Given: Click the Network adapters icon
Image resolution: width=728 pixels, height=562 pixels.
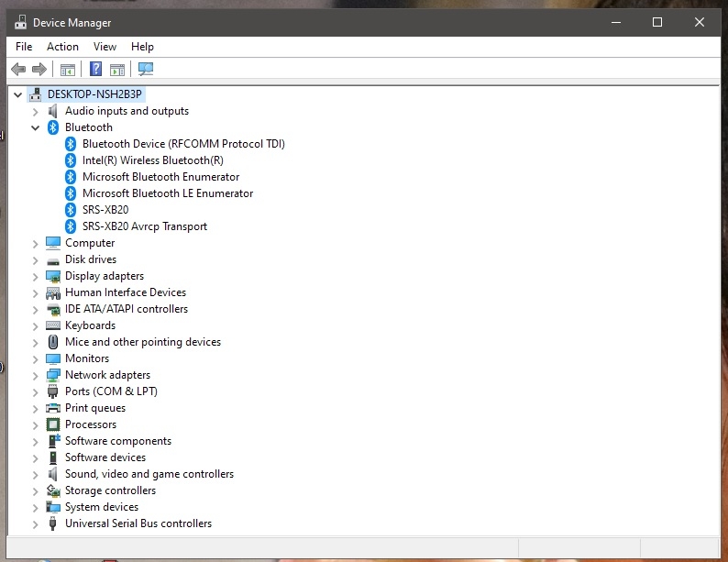Looking at the screenshot, I should 53,375.
